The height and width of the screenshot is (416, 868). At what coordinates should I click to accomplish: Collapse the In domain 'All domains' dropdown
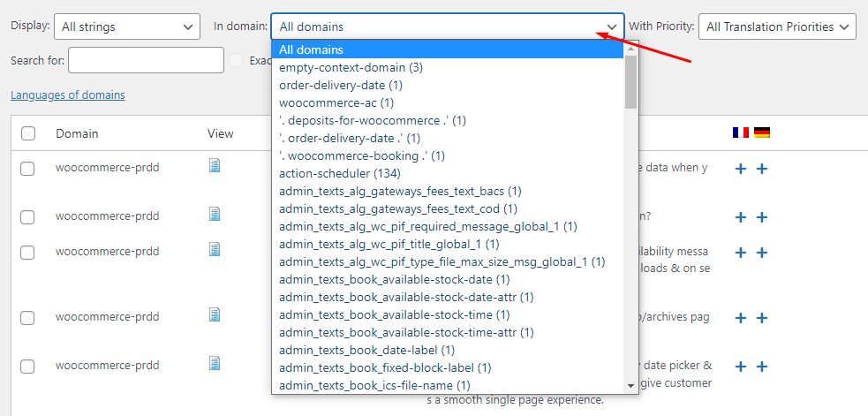(x=447, y=27)
